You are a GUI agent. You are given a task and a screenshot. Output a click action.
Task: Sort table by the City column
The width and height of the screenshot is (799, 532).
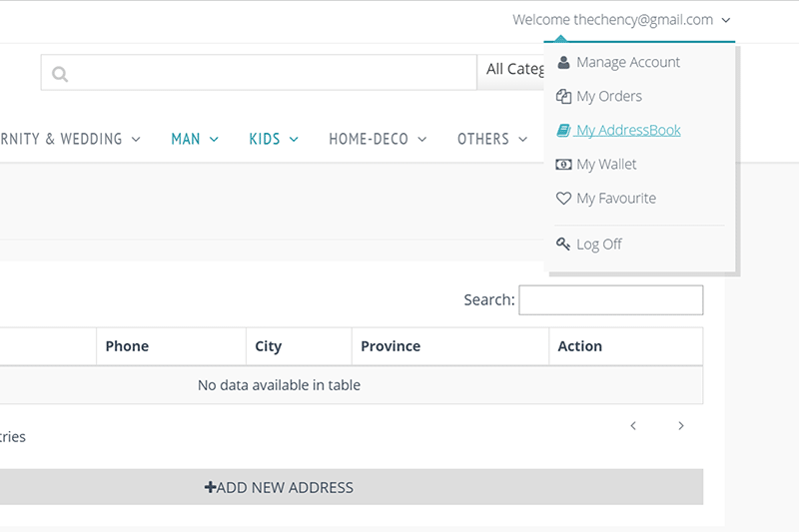[299, 346]
